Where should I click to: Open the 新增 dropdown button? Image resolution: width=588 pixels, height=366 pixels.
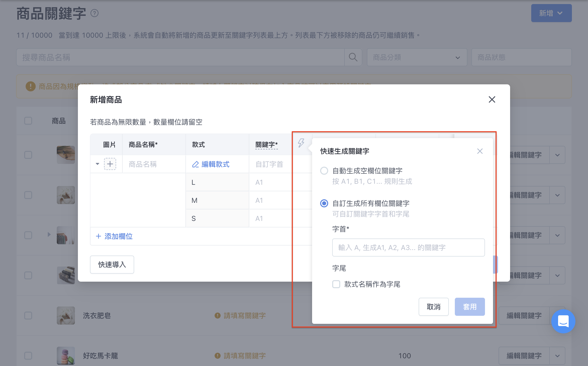551,13
